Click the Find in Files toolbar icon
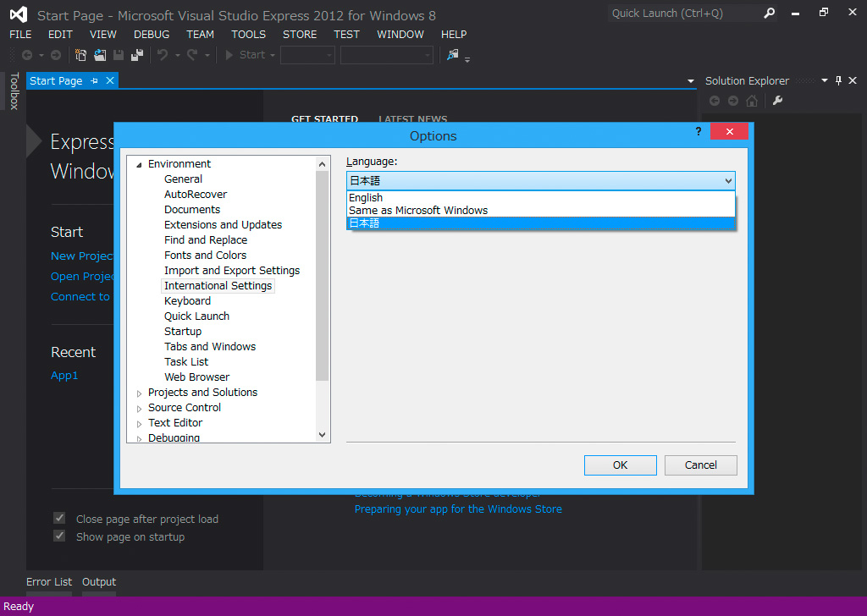This screenshot has height=616, width=867. [x=453, y=55]
